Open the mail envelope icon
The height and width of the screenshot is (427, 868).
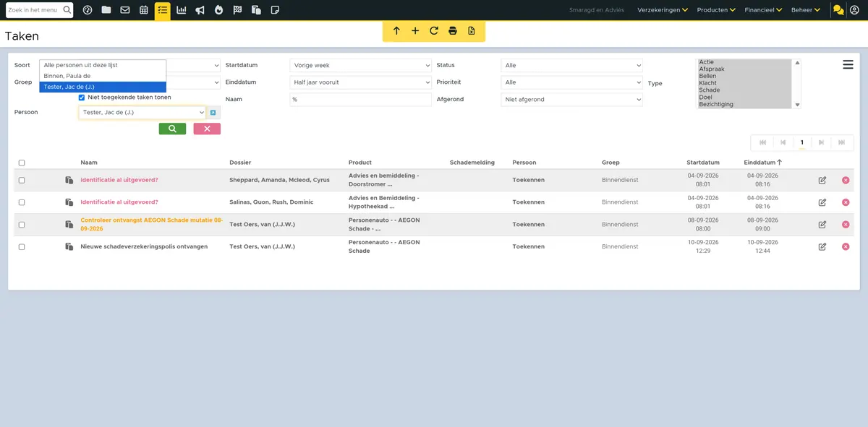(x=125, y=10)
